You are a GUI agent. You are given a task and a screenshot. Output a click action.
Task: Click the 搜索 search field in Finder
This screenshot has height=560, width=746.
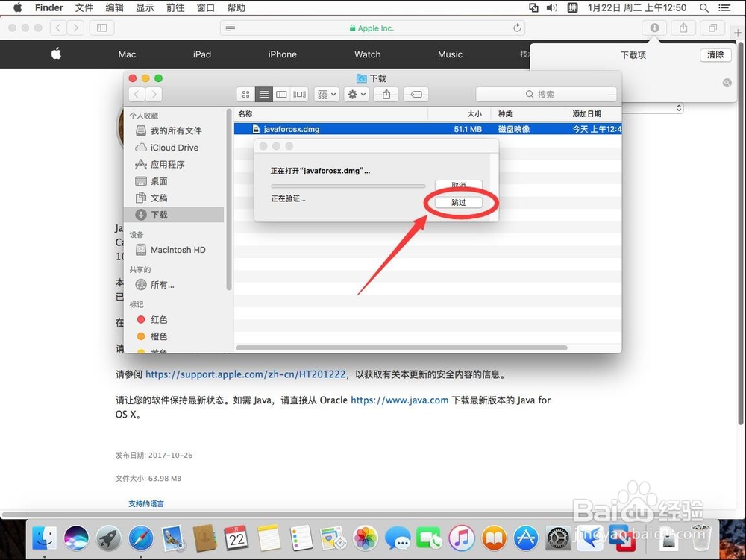[546, 94]
